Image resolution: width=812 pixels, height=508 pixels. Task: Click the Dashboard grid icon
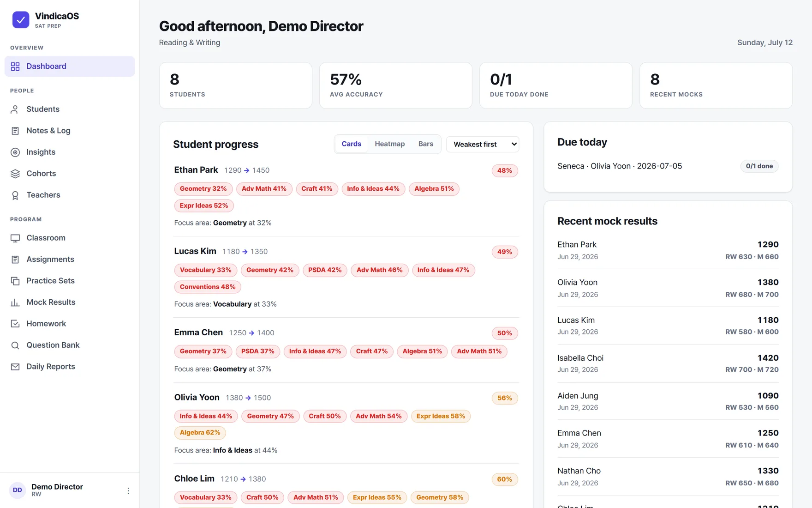[15, 67]
